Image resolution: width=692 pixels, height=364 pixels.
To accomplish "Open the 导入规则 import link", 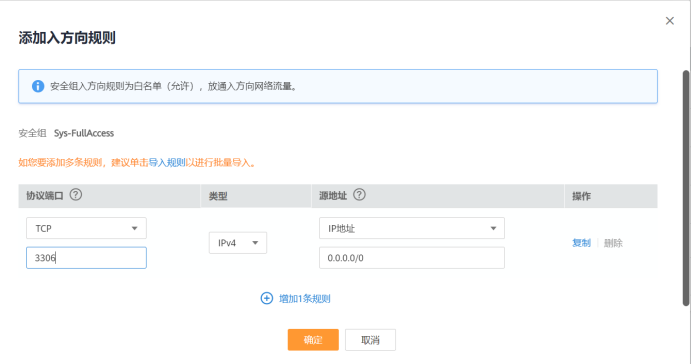I will pyautogui.click(x=167, y=162).
